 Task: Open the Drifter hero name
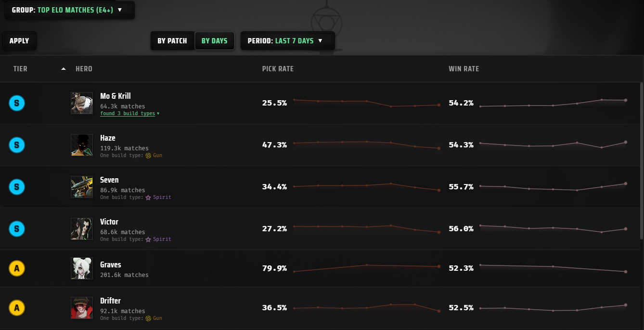[110, 301]
